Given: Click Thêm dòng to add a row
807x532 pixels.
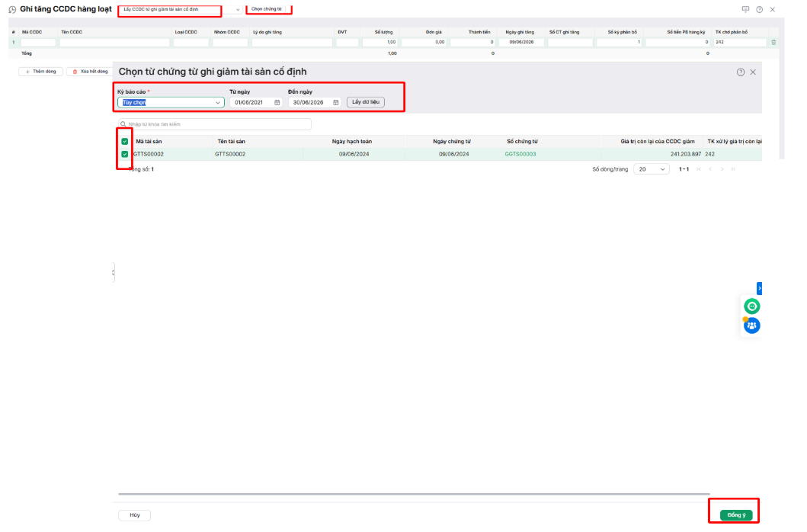Looking at the screenshot, I should (x=40, y=72).
